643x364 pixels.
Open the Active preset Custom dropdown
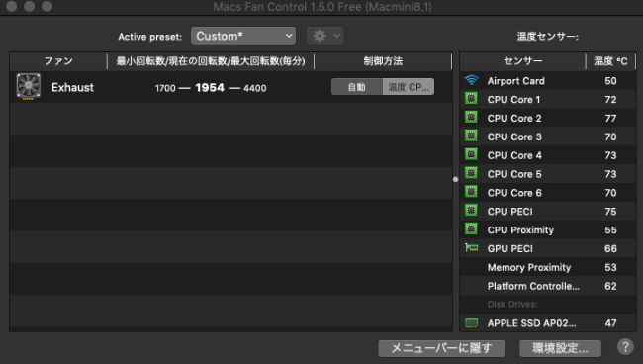pyautogui.click(x=243, y=36)
